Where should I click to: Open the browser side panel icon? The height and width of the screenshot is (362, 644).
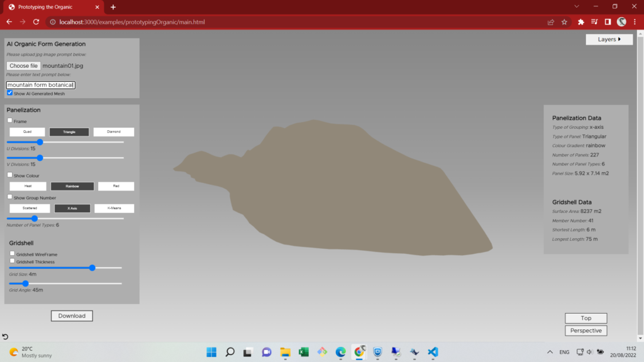pyautogui.click(x=608, y=22)
